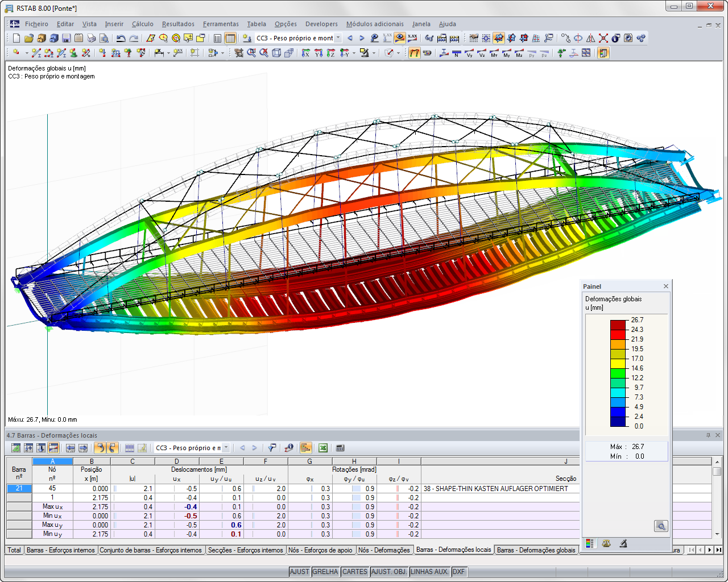This screenshot has height=582, width=728.
Task: Toggle the color scale tab in Painel
Action: point(590,543)
